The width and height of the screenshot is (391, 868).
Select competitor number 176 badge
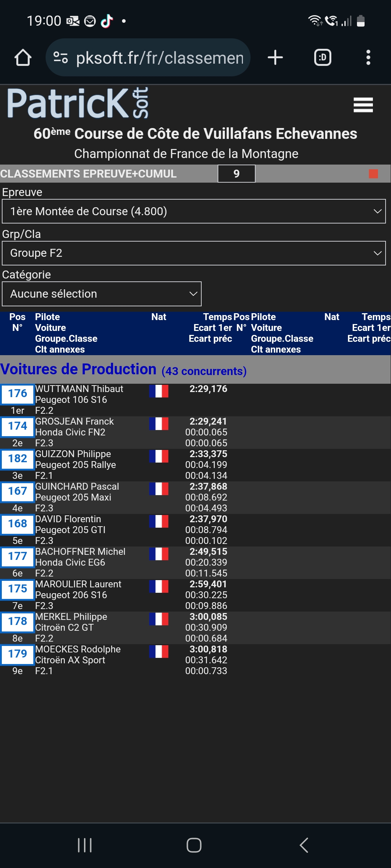(17, 393)
